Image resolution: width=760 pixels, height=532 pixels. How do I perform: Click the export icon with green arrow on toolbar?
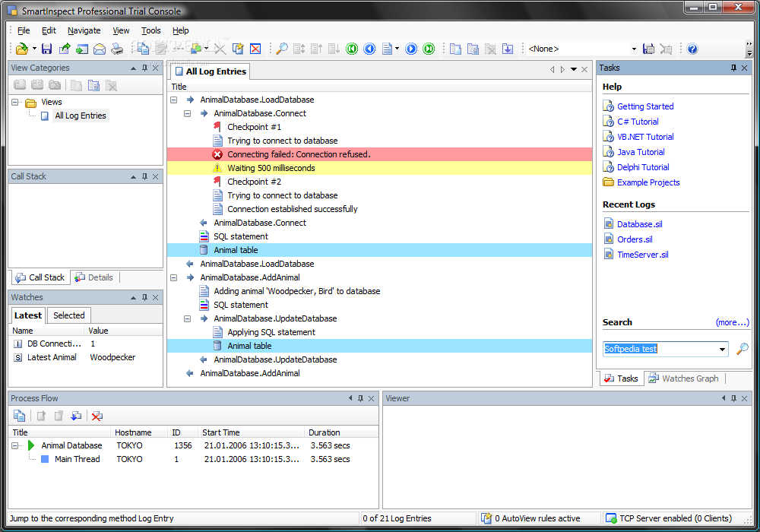pyautogui.click(x=65, y=49)
